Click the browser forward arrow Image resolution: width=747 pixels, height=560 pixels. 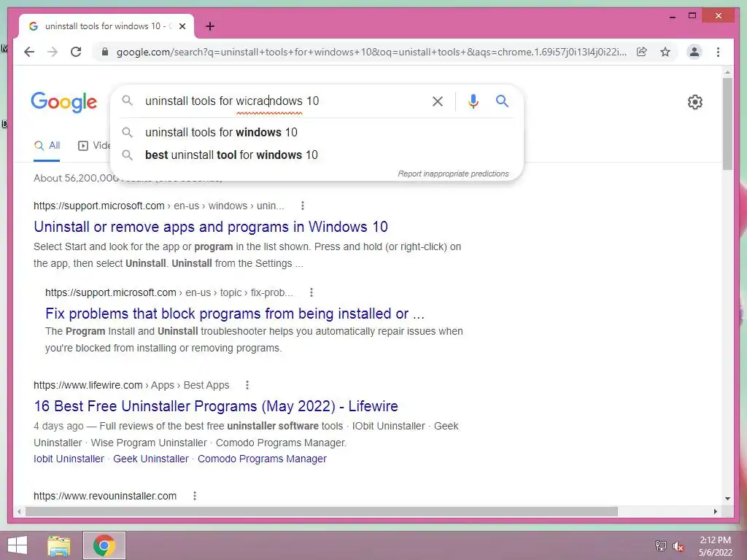point(53,52)
